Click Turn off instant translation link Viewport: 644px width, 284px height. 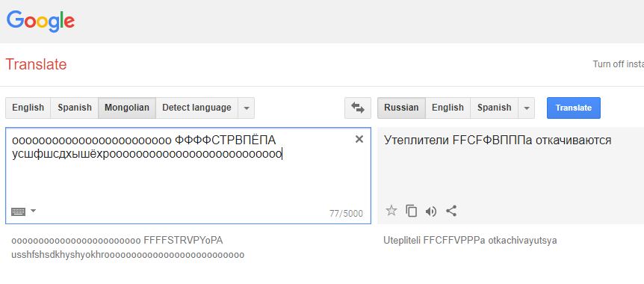point(618,64)
